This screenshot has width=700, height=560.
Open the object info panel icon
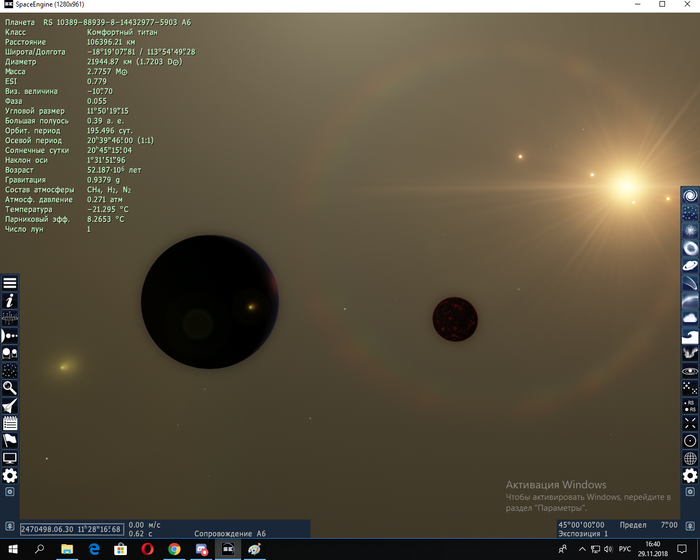pos(10,300)
